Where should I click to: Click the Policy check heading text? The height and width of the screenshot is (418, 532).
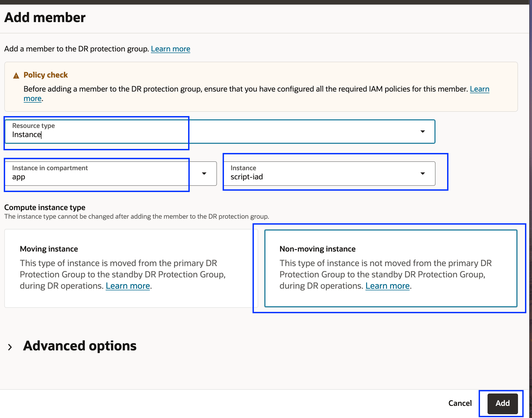pos(46,75)
